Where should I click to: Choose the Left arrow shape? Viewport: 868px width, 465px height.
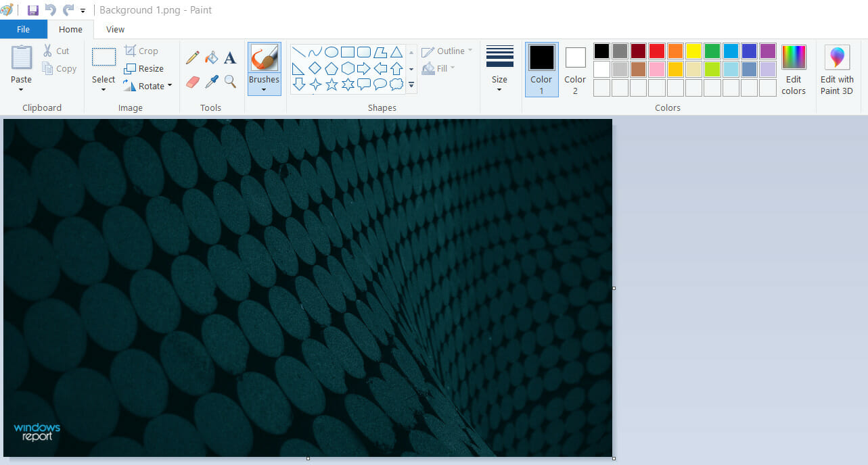[380, 68]
